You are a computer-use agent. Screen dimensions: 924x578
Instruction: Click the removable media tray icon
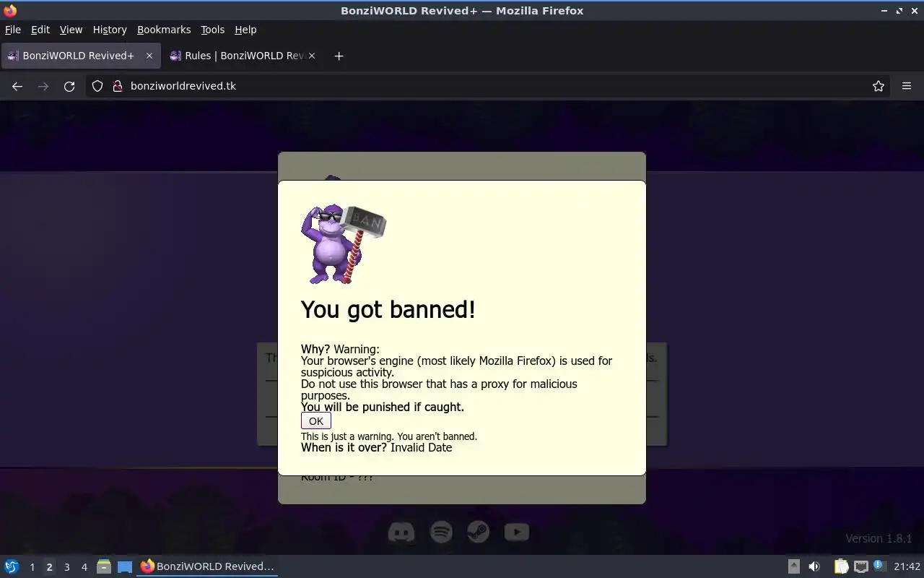point(793,566)
